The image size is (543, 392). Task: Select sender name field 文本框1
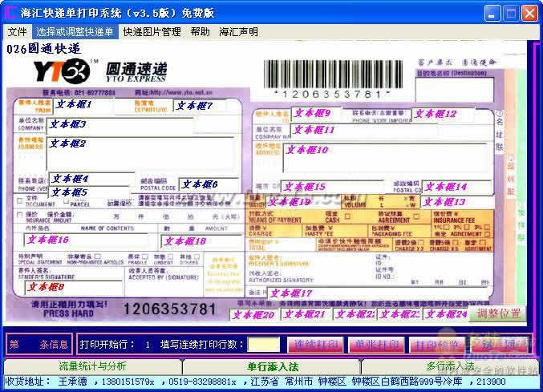pyautogui.click(x=84, y=105)
